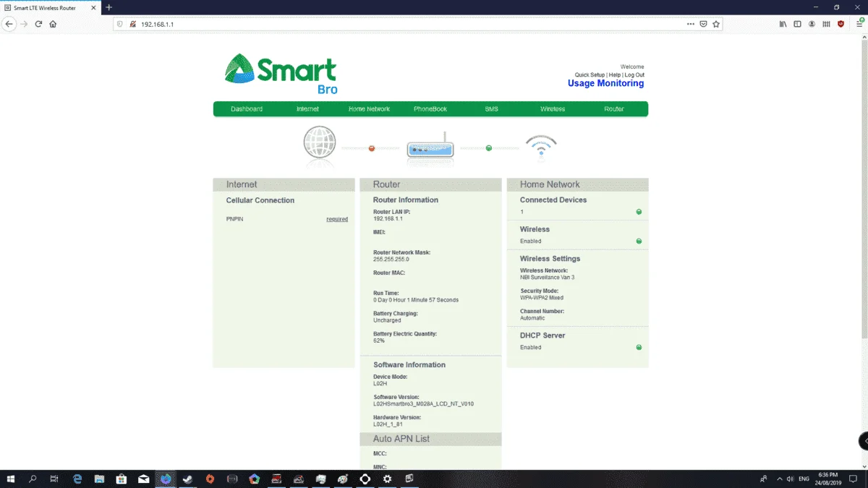868x488 pixels.
Task: Click the green wireless link status dot
Action: (x=489, y=148)
